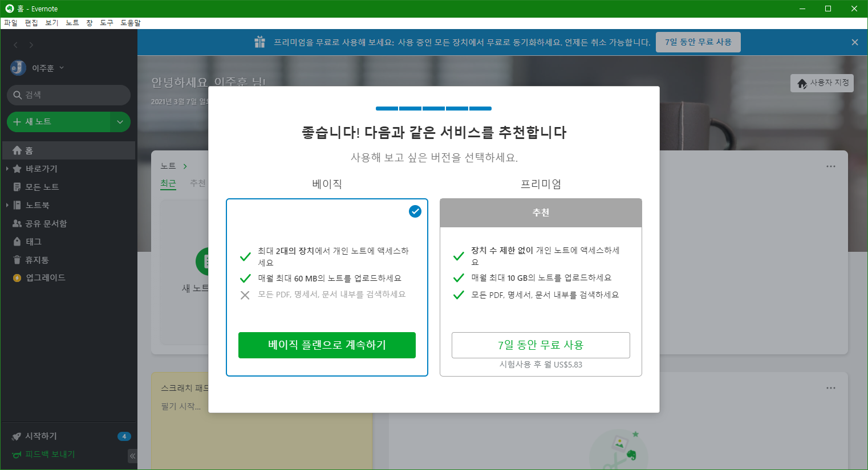The height and width of the screenshot is (470, 868).
Task: Click the feedback megaphone icon 피드백 보내기
Action: coord(17,455)
